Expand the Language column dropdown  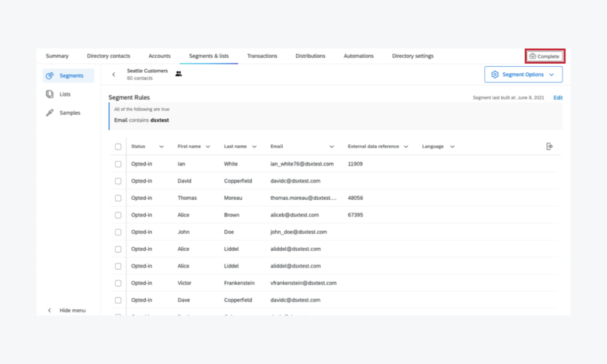click(452, 146)
